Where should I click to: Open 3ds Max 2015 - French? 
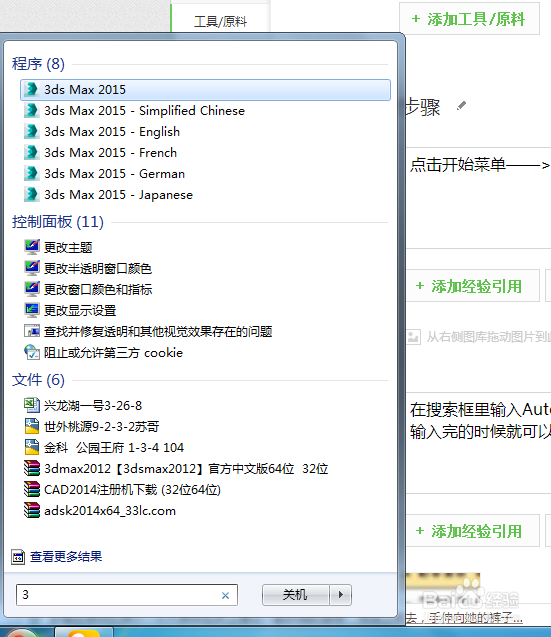tap(111, 153)
